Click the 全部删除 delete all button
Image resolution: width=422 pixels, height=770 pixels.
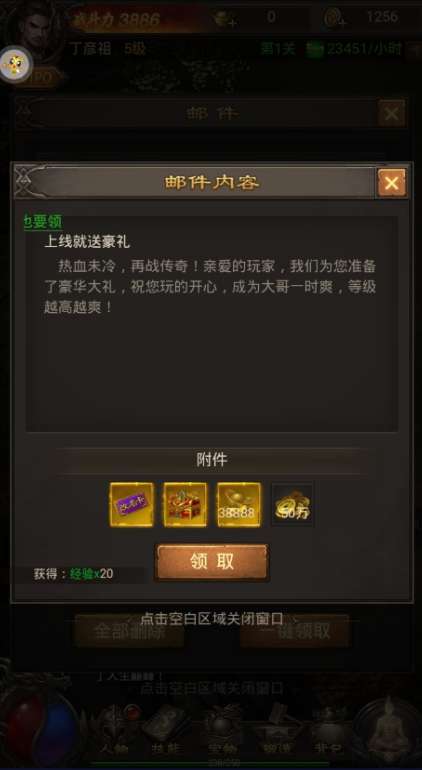pyautogui.click(x=129, y=632)
